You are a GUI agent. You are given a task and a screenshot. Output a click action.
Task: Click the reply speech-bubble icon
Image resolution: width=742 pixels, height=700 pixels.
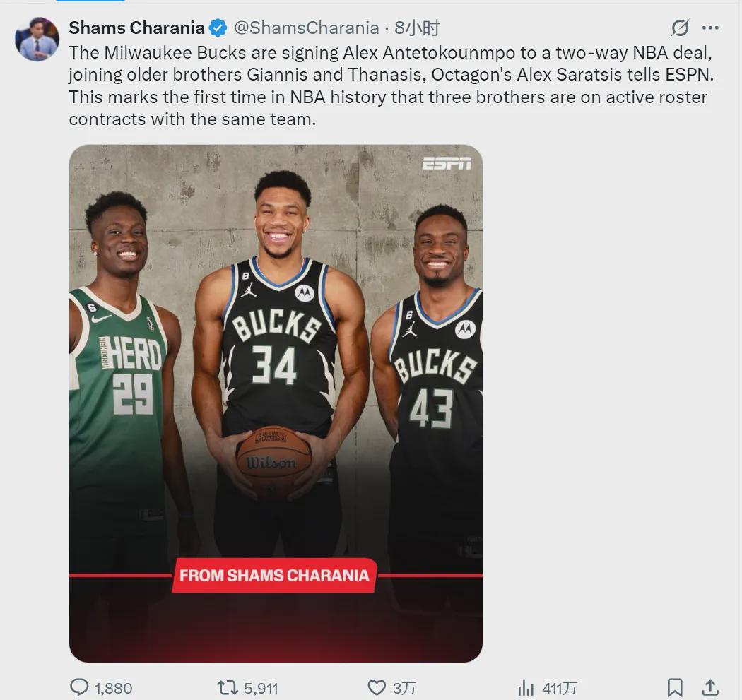[x=81, y=687]
